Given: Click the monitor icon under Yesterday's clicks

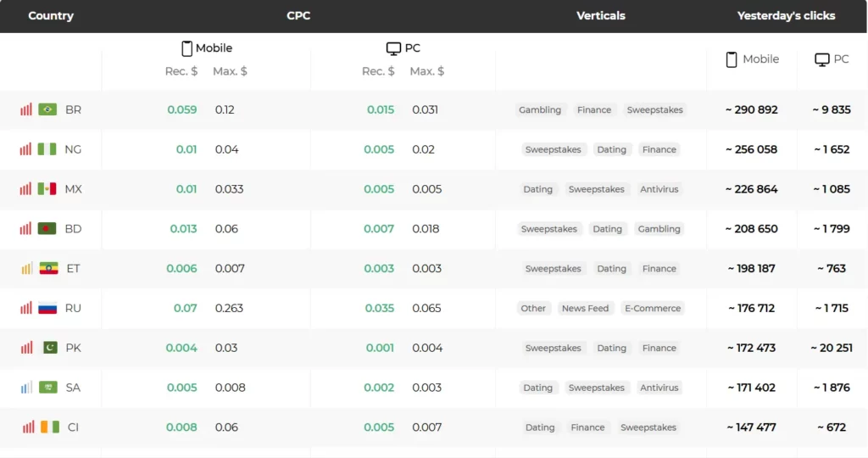Looking at the screenshot, I should (x=822, y=59).
